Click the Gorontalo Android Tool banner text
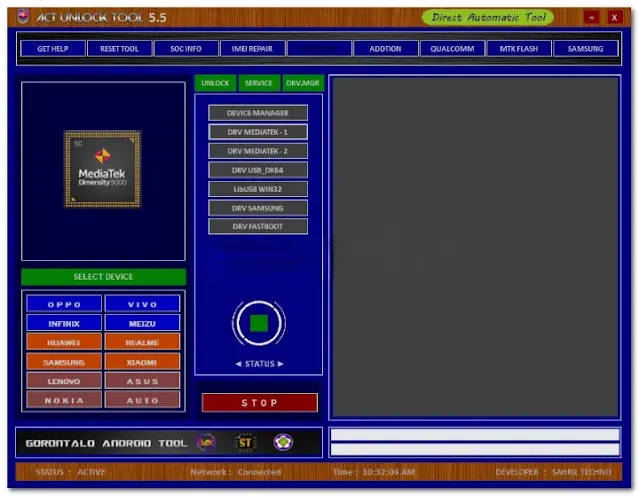This screenshot has height=496, width=639. (x=106, y=443)
